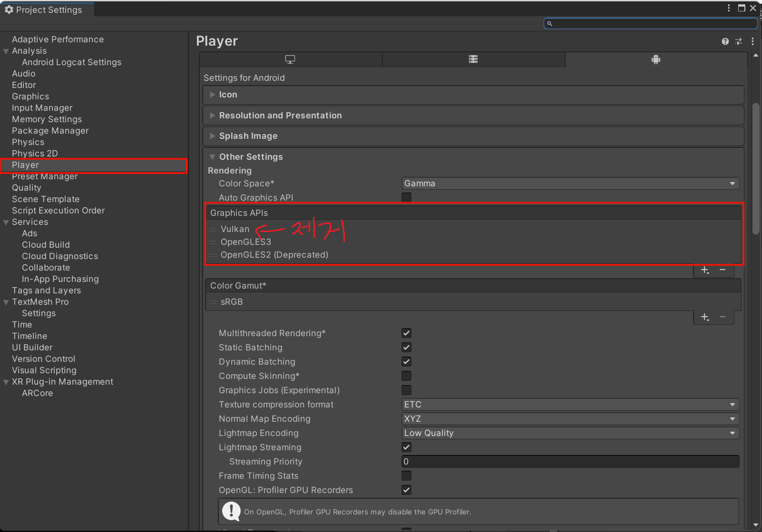Open ARCore settings under XR

click(38, 393)
